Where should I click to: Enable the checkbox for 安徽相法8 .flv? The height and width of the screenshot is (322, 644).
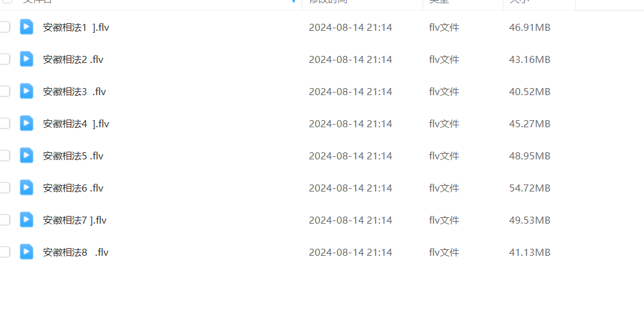[x=4, y=252]
